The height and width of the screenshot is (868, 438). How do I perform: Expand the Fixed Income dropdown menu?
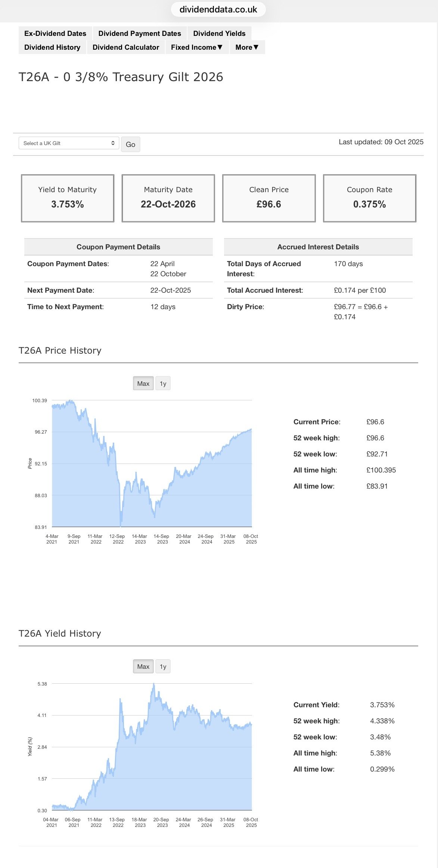(197, 47)
